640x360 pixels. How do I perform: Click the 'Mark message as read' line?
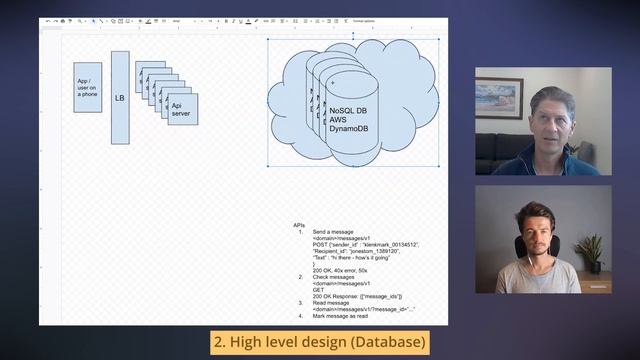click(340, 316)
